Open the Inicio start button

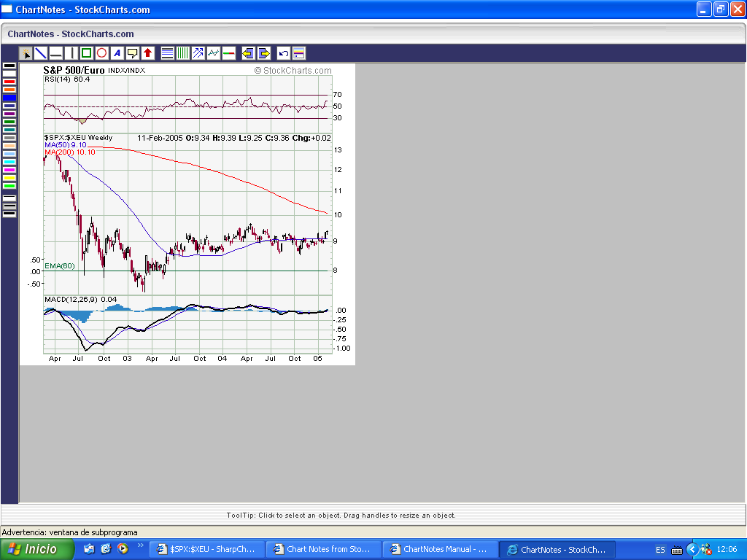pos(36,549)
